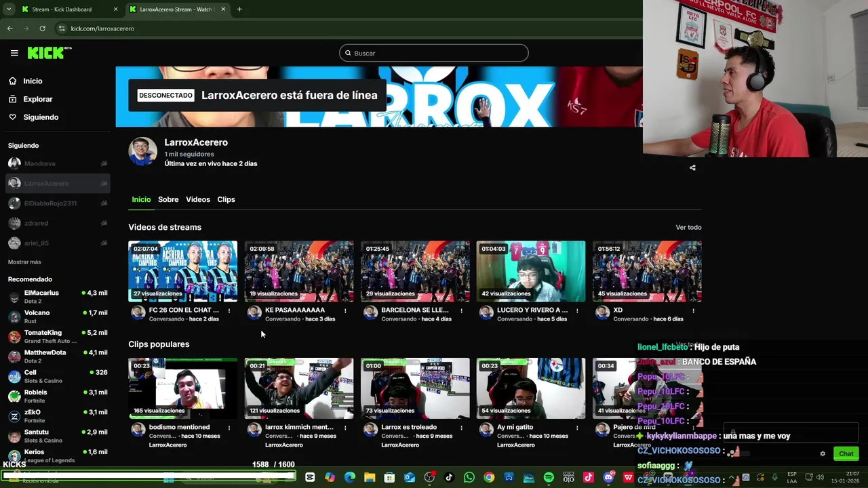Play the 02:09:58 KE PASAAAAAAAA thumbnail
This screenshot has width=868, height=488.
299,271
